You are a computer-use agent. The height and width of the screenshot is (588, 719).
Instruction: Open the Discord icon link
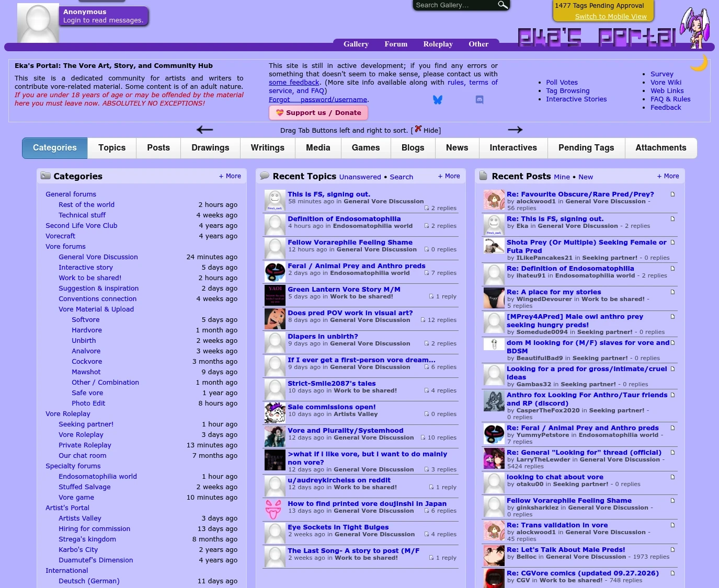(480, 99)
